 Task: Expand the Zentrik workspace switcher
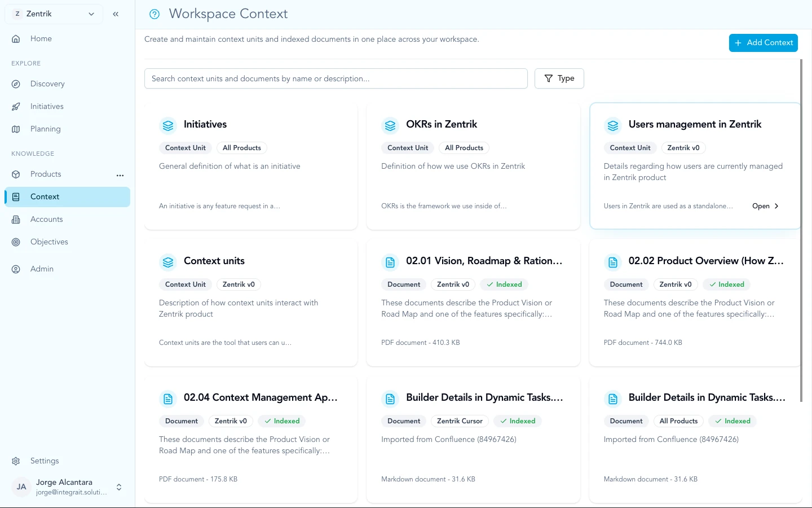[x=91, y=14]
